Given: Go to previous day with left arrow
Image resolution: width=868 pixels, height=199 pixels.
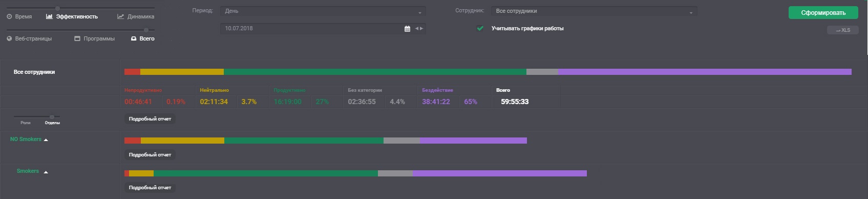Looking at the screenshot, I should 417,29.
